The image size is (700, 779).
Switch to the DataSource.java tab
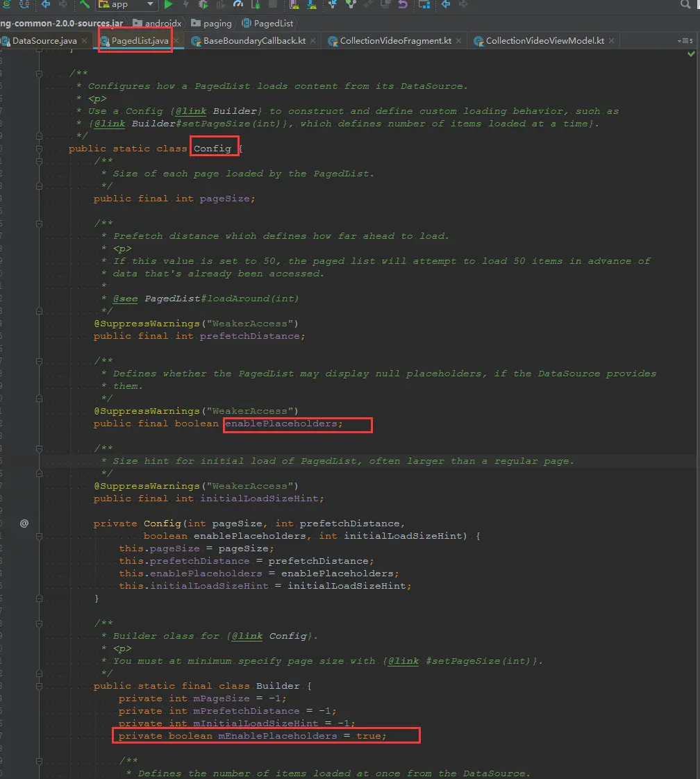click(x=44, y=41)
